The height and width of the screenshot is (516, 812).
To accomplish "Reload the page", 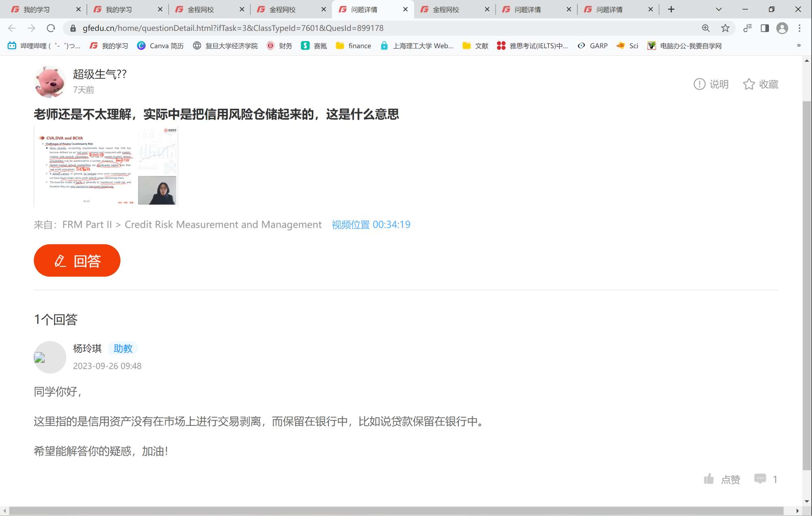I will click(x=51, y=28).
